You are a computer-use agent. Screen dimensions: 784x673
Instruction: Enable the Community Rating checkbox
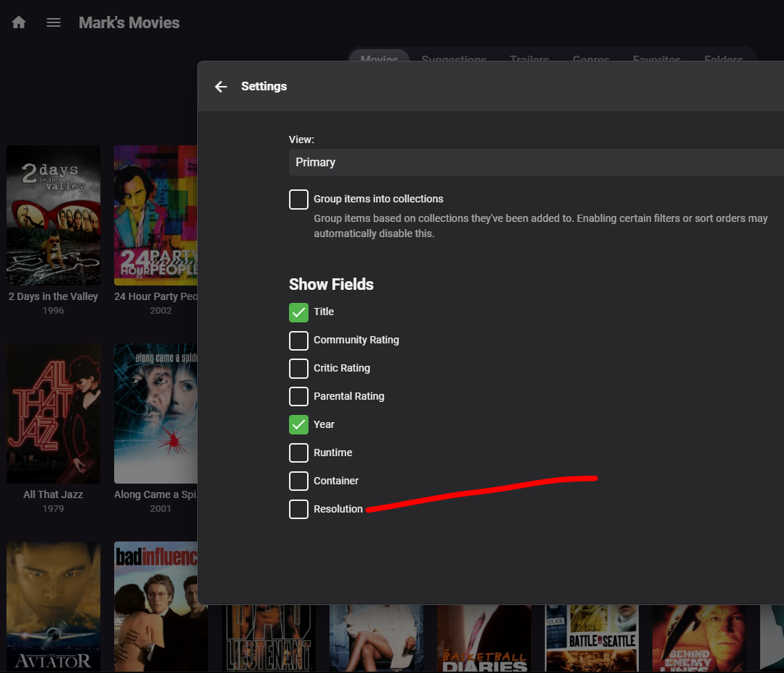point(298,340)
